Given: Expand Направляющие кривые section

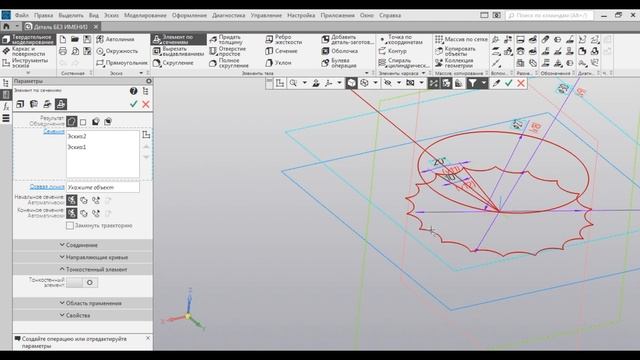Looking at the screenshot, I should pyautogui.click(x=83, y=257).
